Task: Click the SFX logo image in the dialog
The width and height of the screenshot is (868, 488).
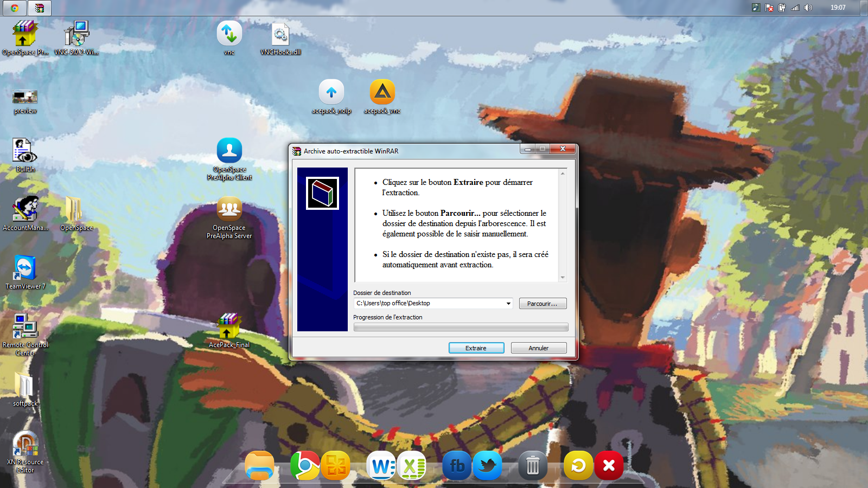Action: click(323, 194)
